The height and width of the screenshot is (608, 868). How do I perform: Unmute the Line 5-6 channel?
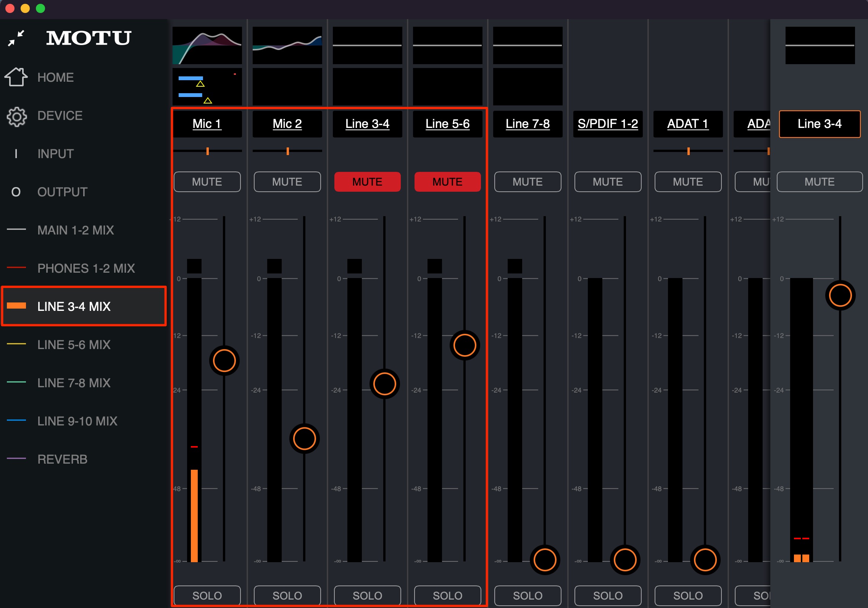(448, 182)
